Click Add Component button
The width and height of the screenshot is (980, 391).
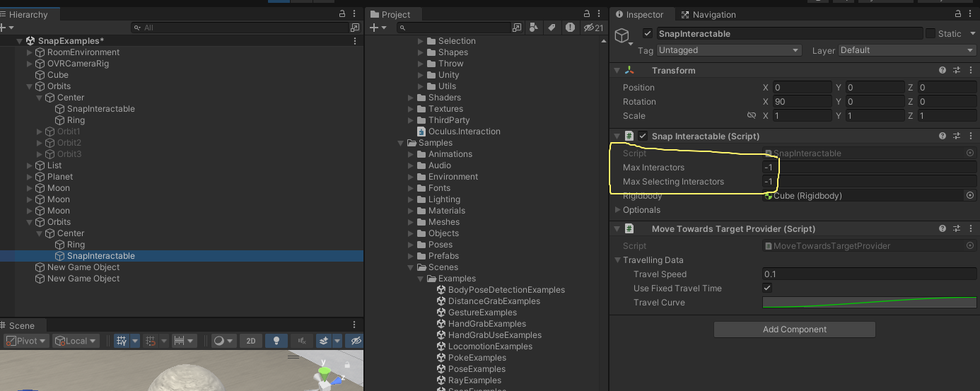795,329
